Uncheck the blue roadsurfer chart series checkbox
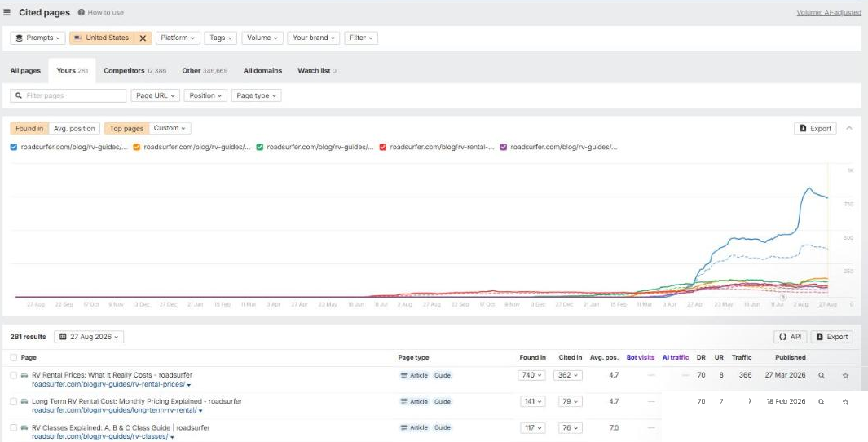Screen dimensions: 868x442 (14, 148)
